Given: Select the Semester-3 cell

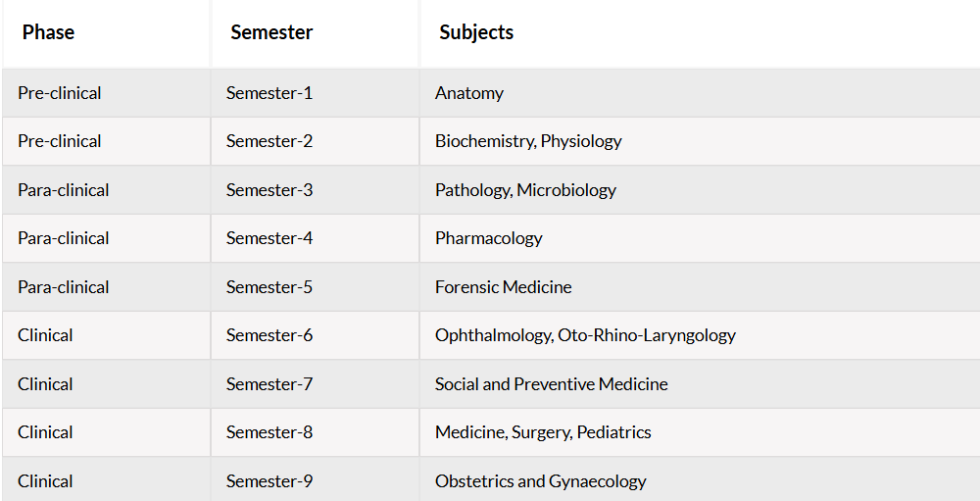Looking at the screenshot, I should pyautogui.click(x=315, y=189).
